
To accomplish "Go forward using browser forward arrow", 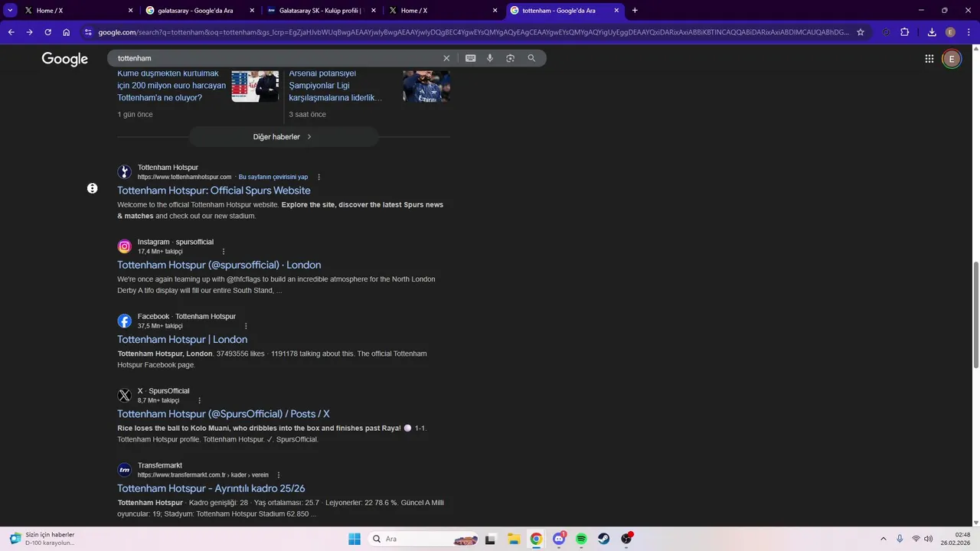I will tap(29, 32).
